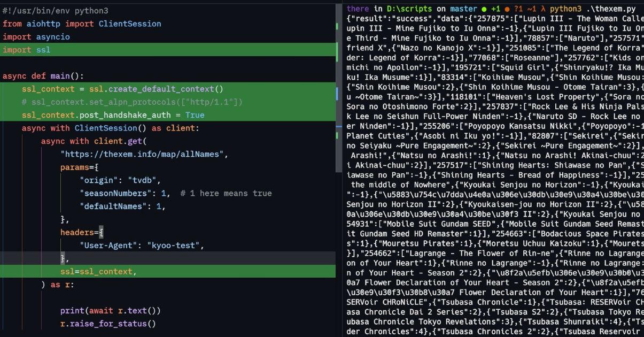Click the "r.raise_for_status()" line
The height and width of the screenshot is (337, 644).
click(108, 324)
